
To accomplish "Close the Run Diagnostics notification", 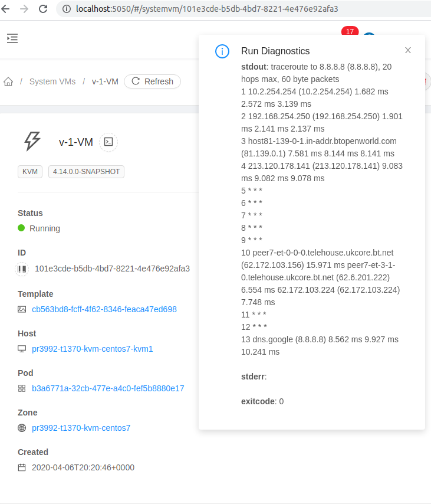I will coord(408,50).
